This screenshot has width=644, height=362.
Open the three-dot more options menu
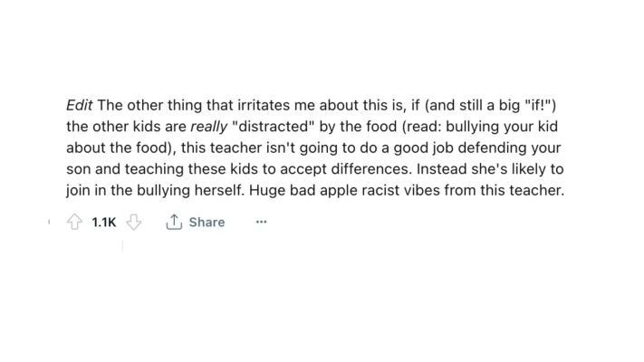coord(261,222)
